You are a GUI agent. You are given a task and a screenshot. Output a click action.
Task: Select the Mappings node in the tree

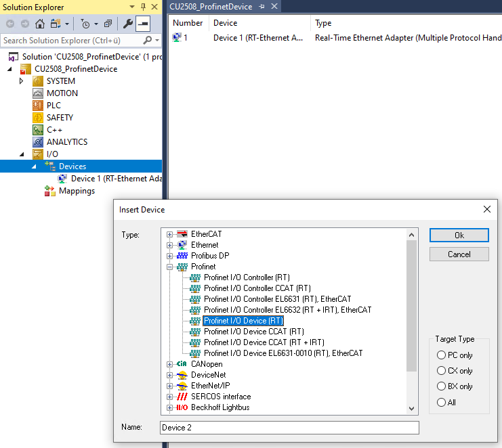pyautogui.click(x=77, y=191)
